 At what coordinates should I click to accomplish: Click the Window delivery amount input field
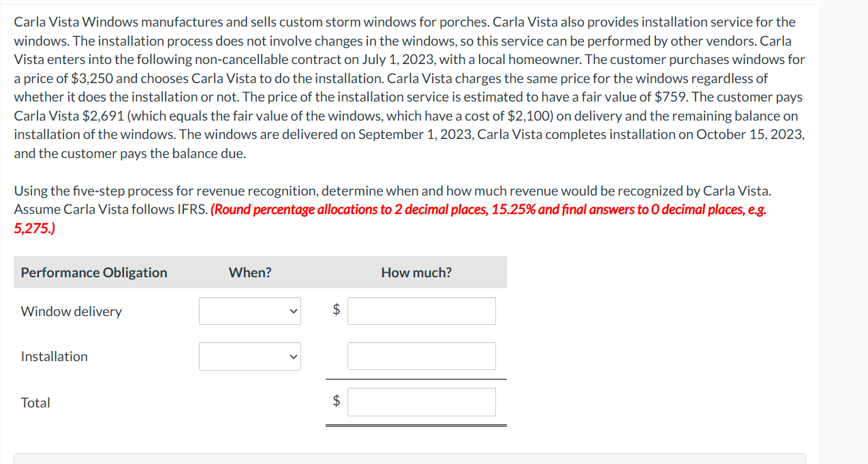[421, 311]
